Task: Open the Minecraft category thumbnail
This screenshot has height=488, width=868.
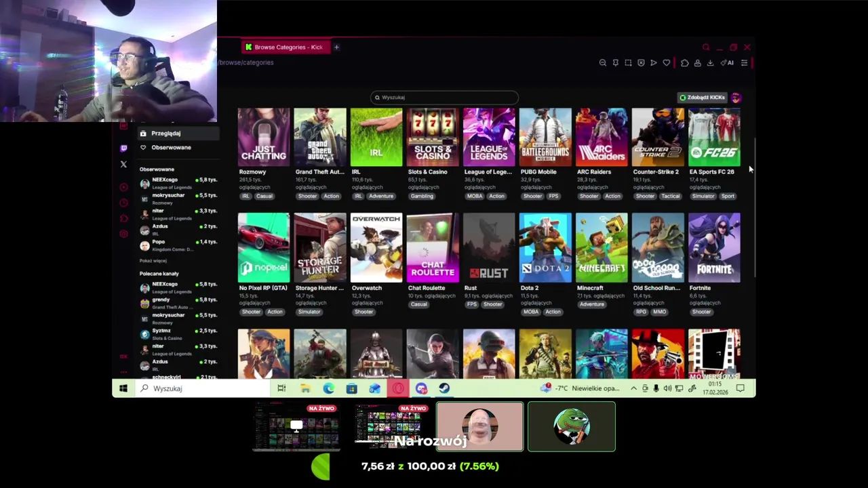Action: coord(601,247)
